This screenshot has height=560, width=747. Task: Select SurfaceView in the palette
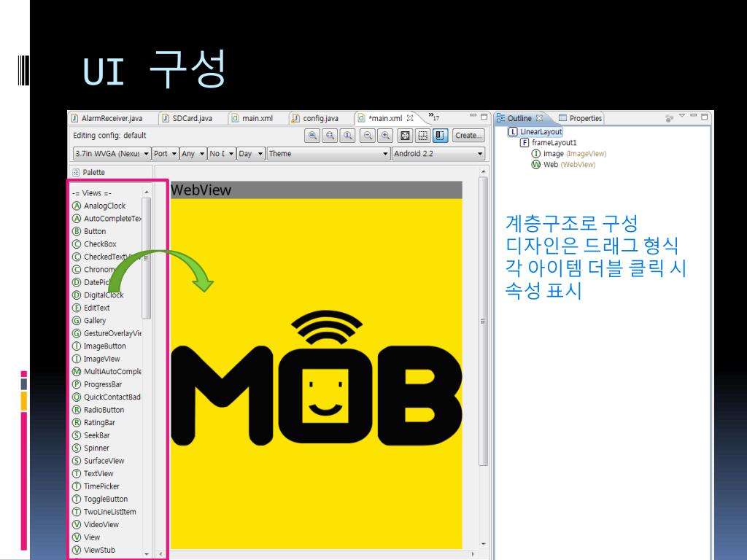pyautogui.click(x=98, y=461)
